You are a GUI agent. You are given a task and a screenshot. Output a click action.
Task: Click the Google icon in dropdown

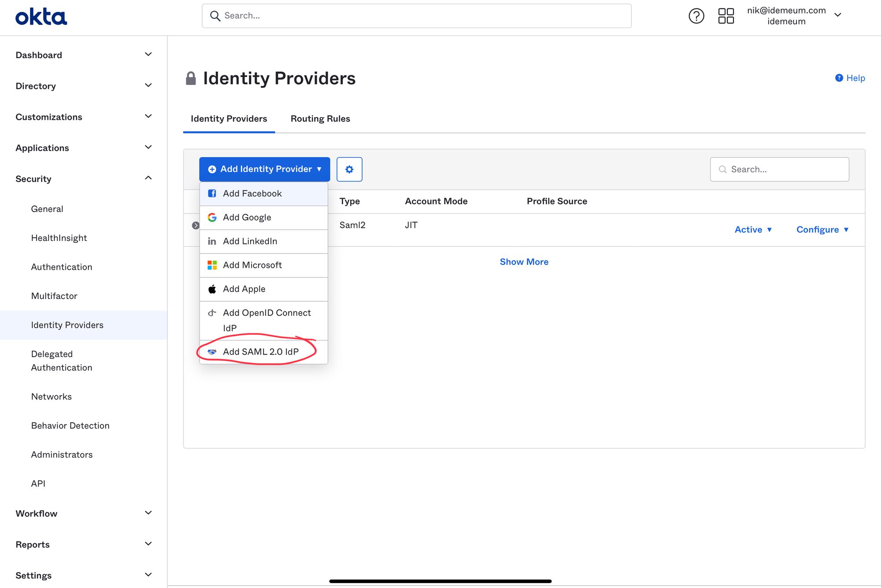click(x=212, y=217)
